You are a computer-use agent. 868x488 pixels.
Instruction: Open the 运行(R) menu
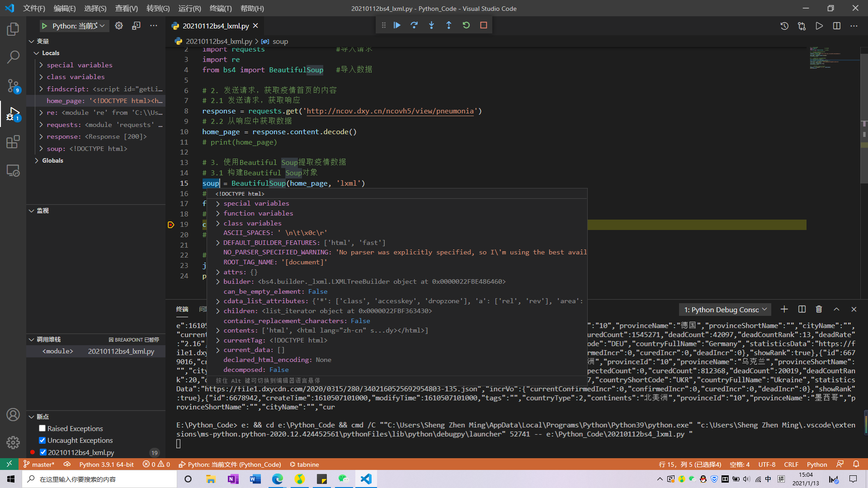tap(189, 8)
